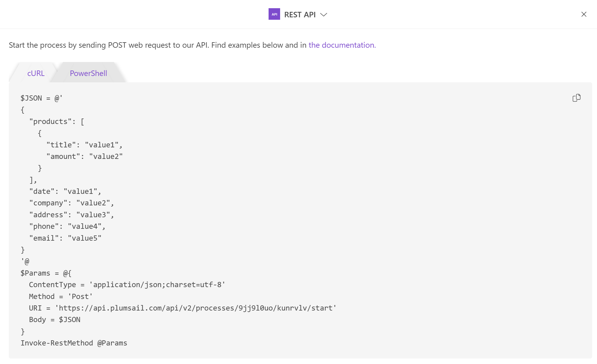
Task: Click the purple API icon in header
Action: pyautogui.click(x=274, y=14)
